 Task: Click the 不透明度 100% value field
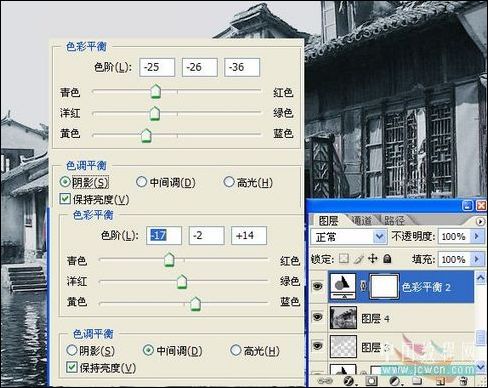[454, 236]
